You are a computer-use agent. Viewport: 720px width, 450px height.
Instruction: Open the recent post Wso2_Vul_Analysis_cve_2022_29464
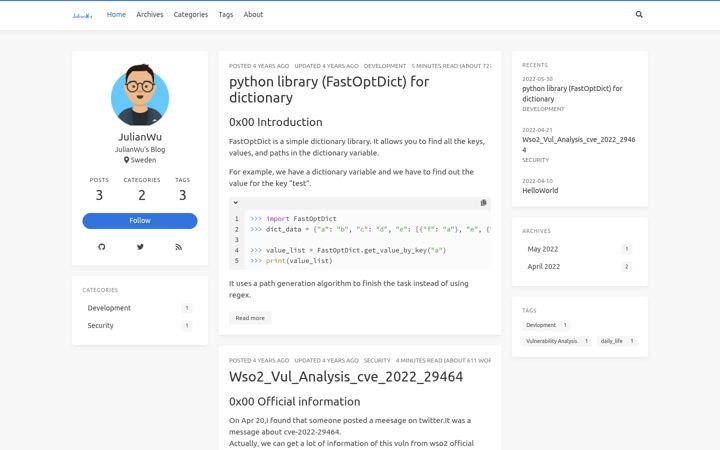click(579, 145)
